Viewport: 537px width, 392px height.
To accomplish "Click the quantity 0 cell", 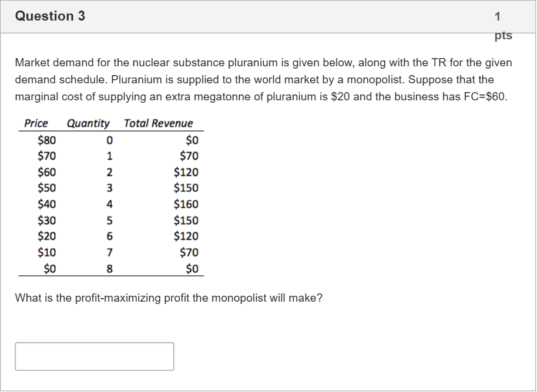I will point(109,140).
